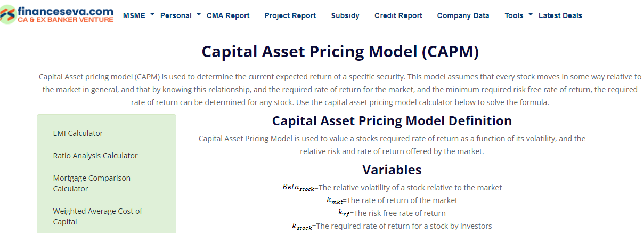The width and height of the screenshot is (644, 233).
Task: Click the Capital Asset Pricing Model Definition heading
Action: click(392, 120)
